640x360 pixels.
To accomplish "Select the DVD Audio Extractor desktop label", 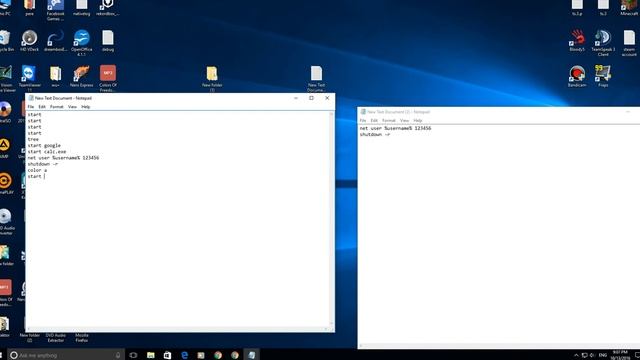I will point(56,338).
